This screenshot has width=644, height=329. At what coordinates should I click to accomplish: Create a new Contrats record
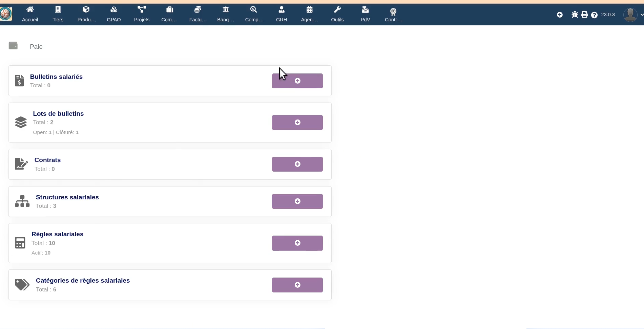point(297,164)
